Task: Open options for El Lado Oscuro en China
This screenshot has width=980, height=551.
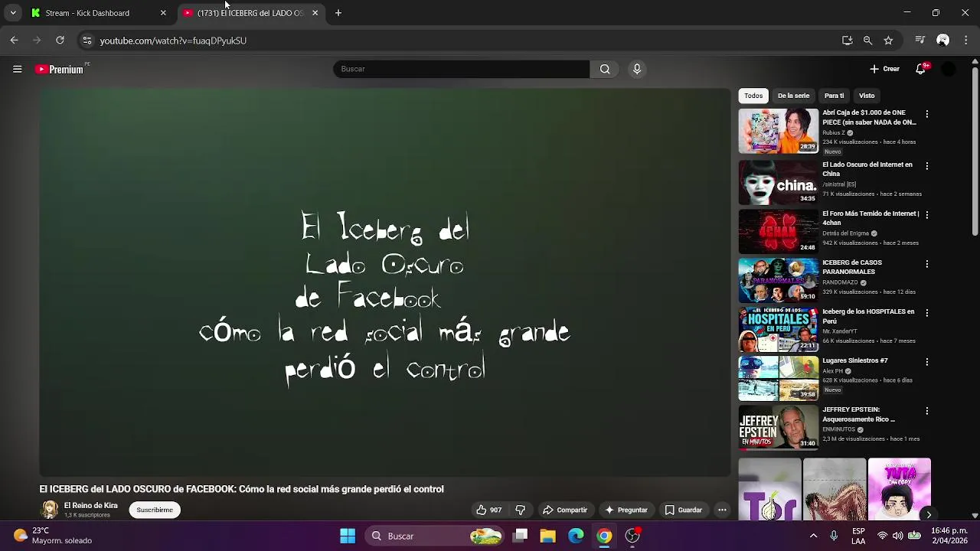Action: [926, 166]
